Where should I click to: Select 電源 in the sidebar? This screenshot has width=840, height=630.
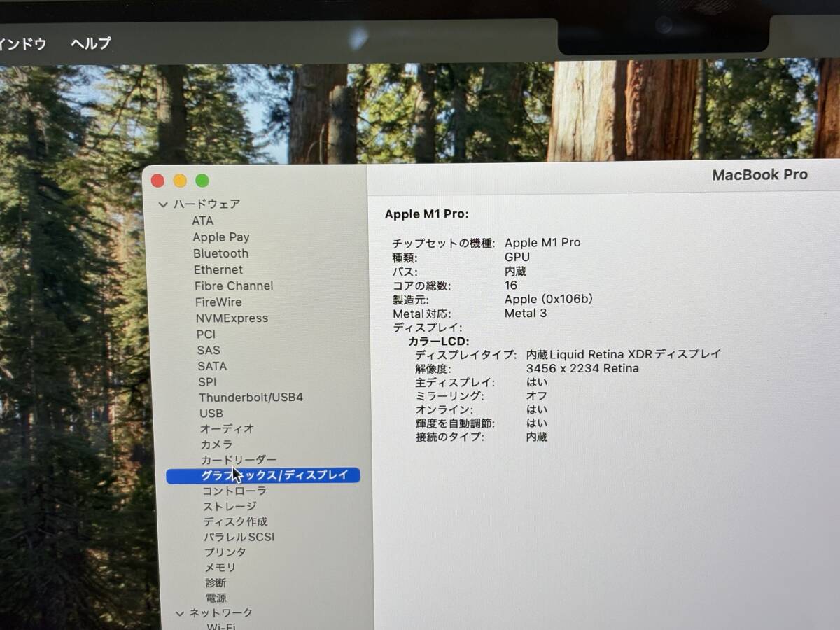[216, 598]
